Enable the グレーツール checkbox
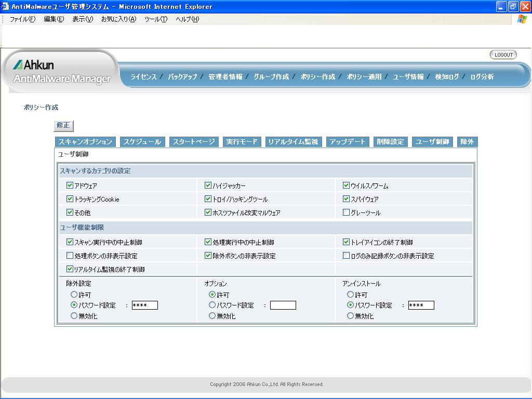532x399 pixels. click(346, 212)
